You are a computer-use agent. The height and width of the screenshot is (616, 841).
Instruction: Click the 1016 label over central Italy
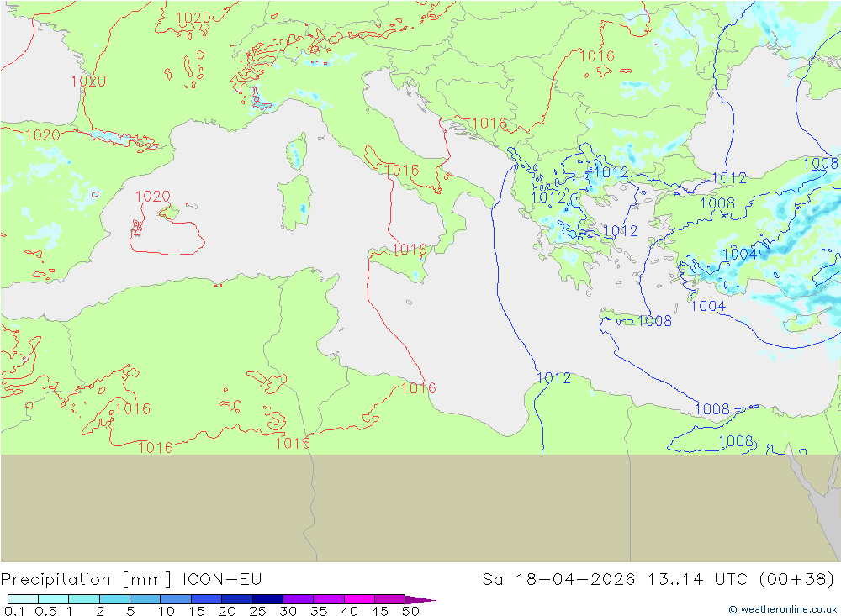point(402,171)
